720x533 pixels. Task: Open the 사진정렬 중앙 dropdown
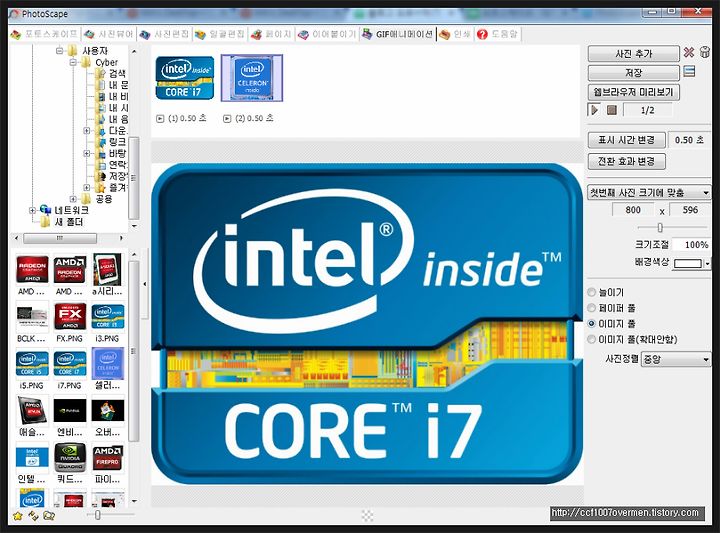pyautogui.click(x=675, y=359)
